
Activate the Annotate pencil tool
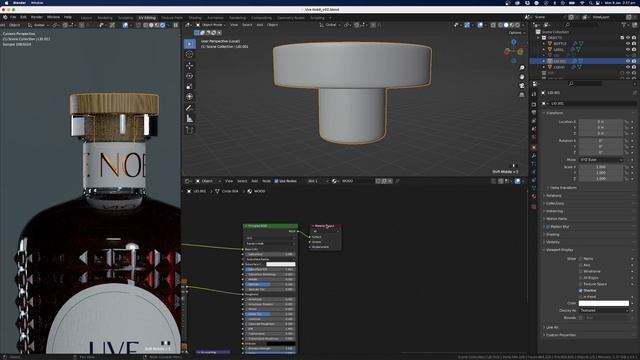189,108
